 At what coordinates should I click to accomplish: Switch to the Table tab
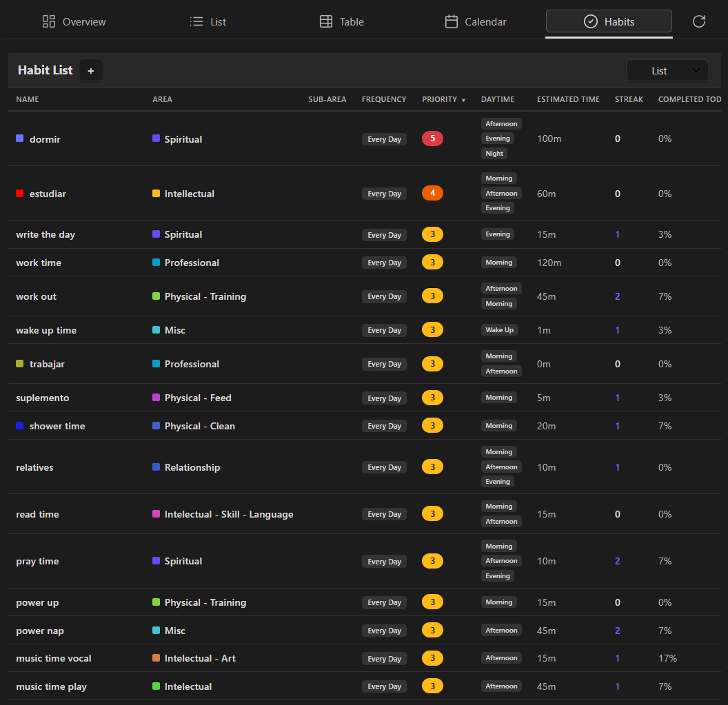click(342, 21)
